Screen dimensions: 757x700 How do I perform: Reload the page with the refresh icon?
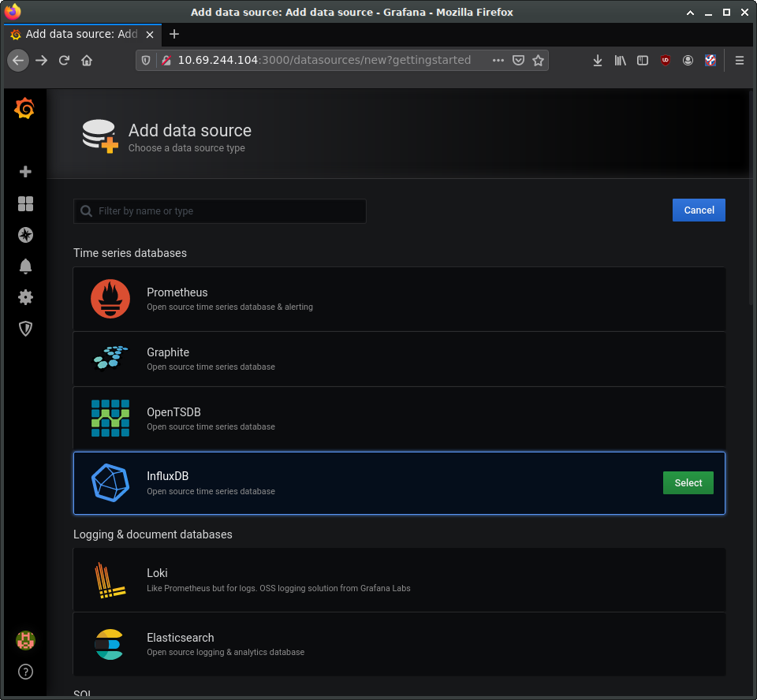pos(64,61)
